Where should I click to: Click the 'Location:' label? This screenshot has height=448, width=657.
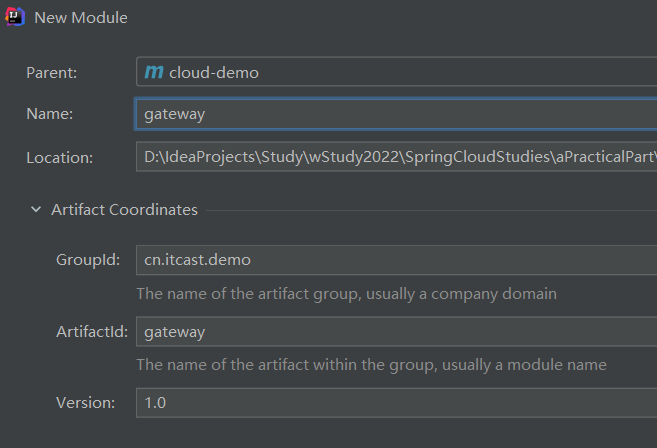pos(59,158)
